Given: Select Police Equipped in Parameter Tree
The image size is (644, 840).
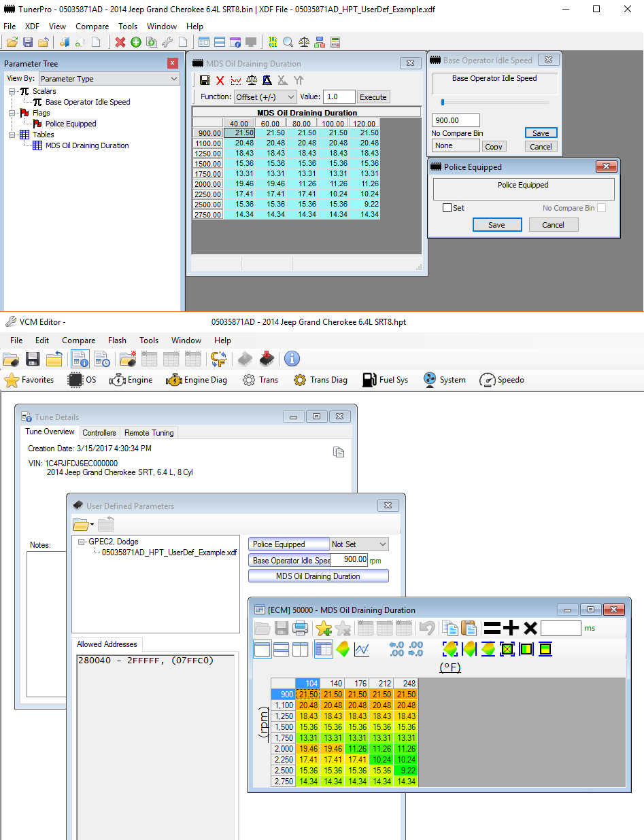Looking at the screenshot, I should [x=71, y=124].
